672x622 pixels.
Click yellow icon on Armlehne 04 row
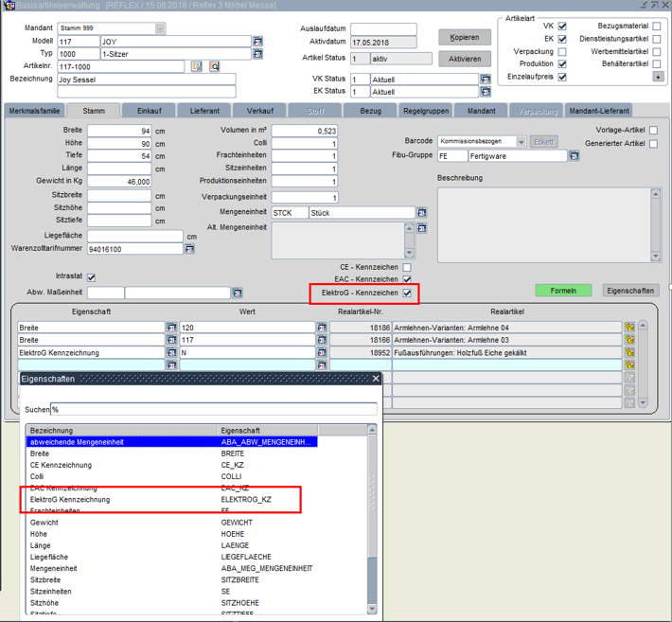(629, 327)
